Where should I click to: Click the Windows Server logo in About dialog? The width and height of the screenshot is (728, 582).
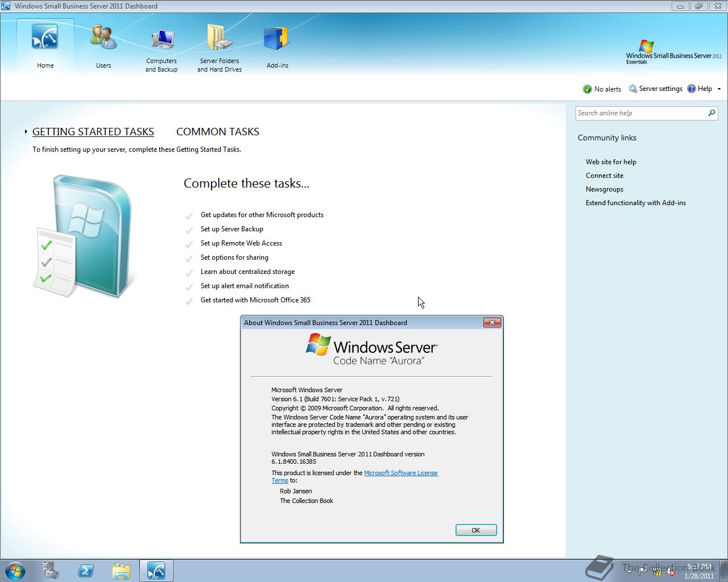(x=371, y=348)
